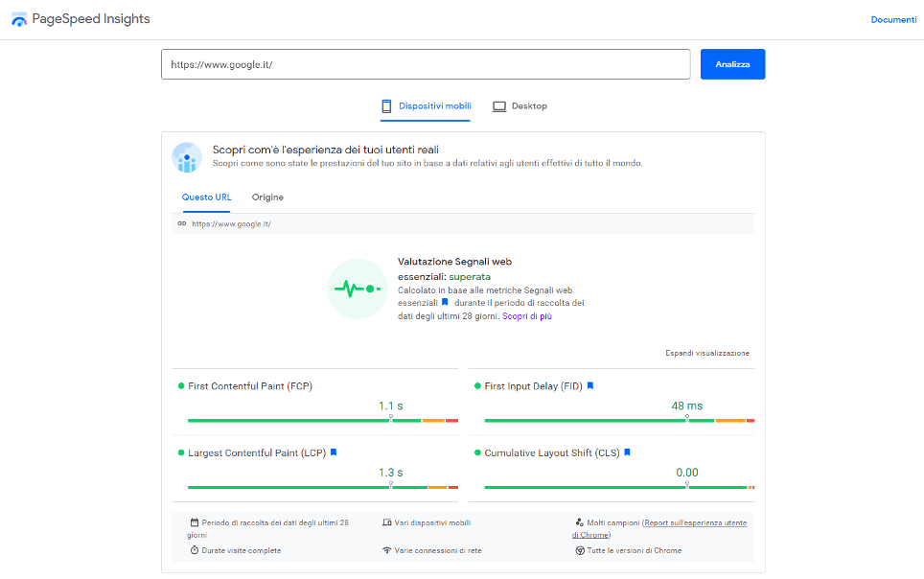The image size is (924, 579).
Task: Click the green heartbeat Core Web Vitals icon
Action: pyautogui.click(x=358, y=289)
